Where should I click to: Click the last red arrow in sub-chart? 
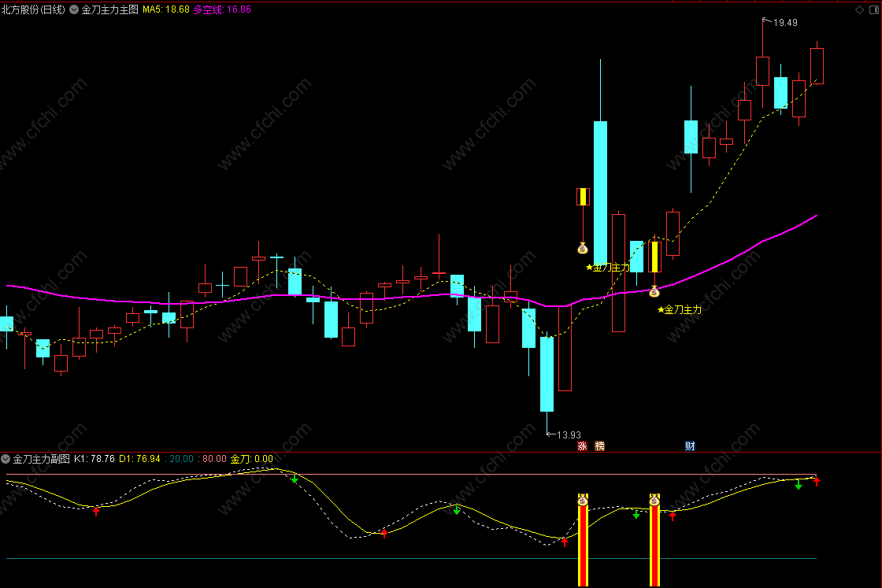[x=816, y=481]
